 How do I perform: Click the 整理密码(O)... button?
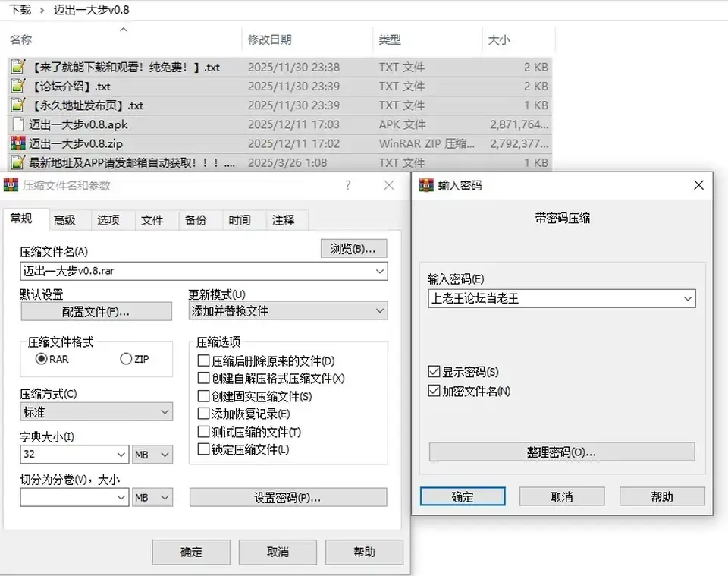(x=562, y=452)
